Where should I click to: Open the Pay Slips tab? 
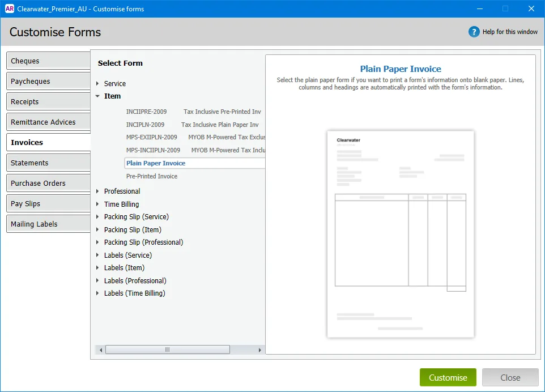coord(48,203)
